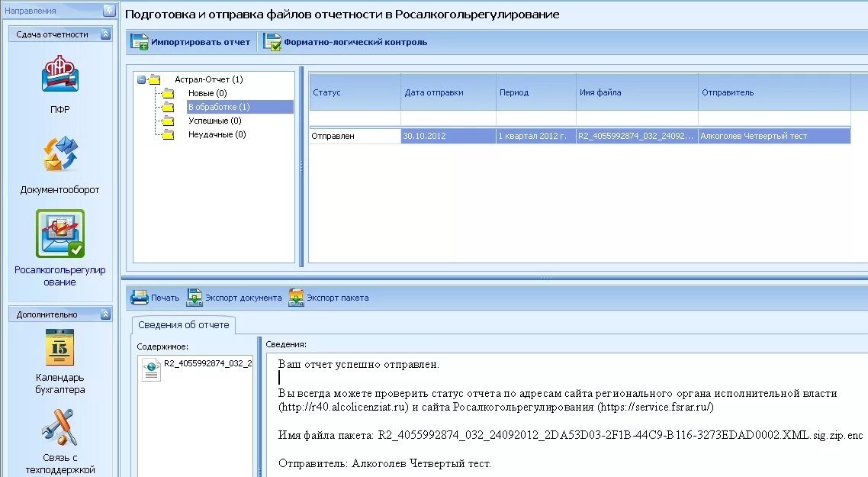Select the Новые (0) tree item

pos(207,94)
